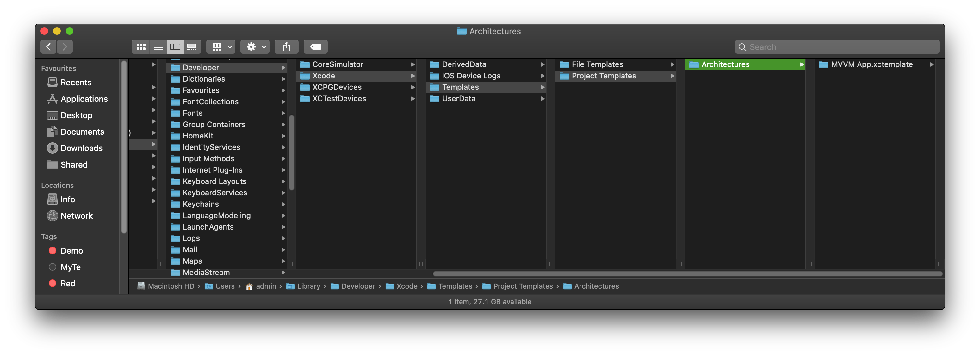Switch to icon view mode

[141, 47]
